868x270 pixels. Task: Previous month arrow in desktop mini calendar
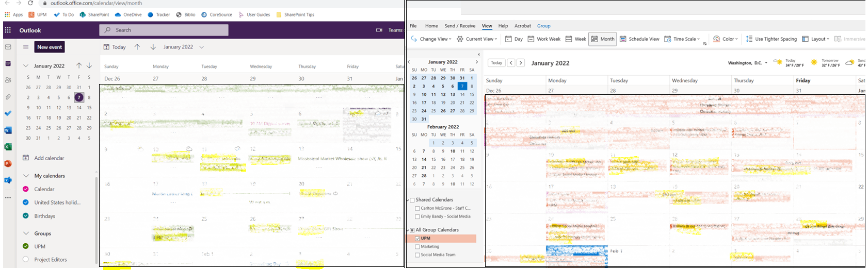[x=409, y=62]
